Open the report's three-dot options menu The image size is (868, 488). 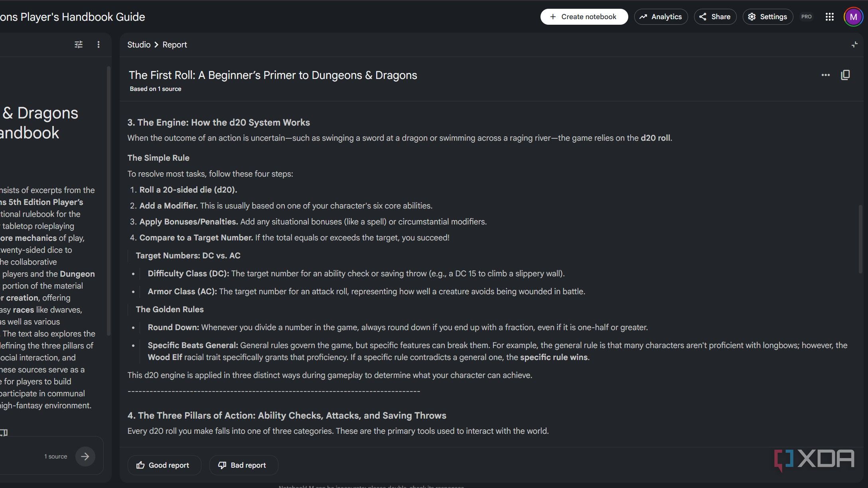(x=825, y=75)
